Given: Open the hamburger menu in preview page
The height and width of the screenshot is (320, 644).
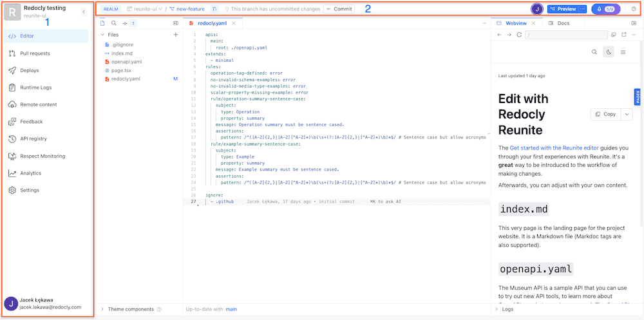Looking at the screenshot, I should [623, 52].
